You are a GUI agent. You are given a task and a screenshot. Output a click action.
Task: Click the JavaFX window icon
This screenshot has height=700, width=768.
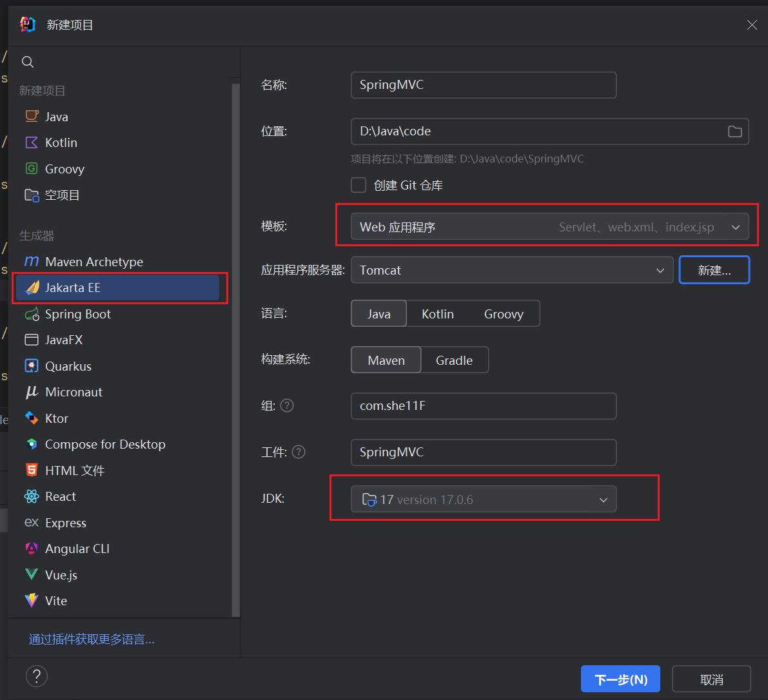[32, 340]
